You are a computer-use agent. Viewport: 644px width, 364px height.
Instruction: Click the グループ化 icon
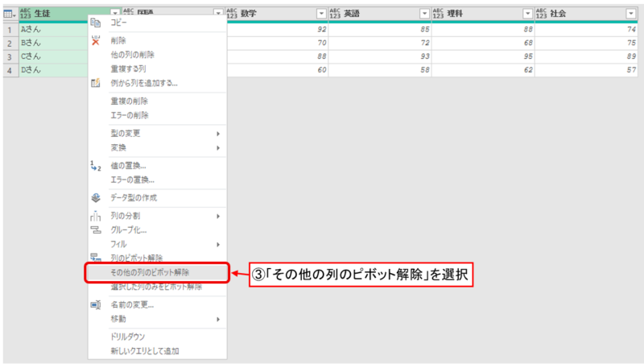point(96,230)
